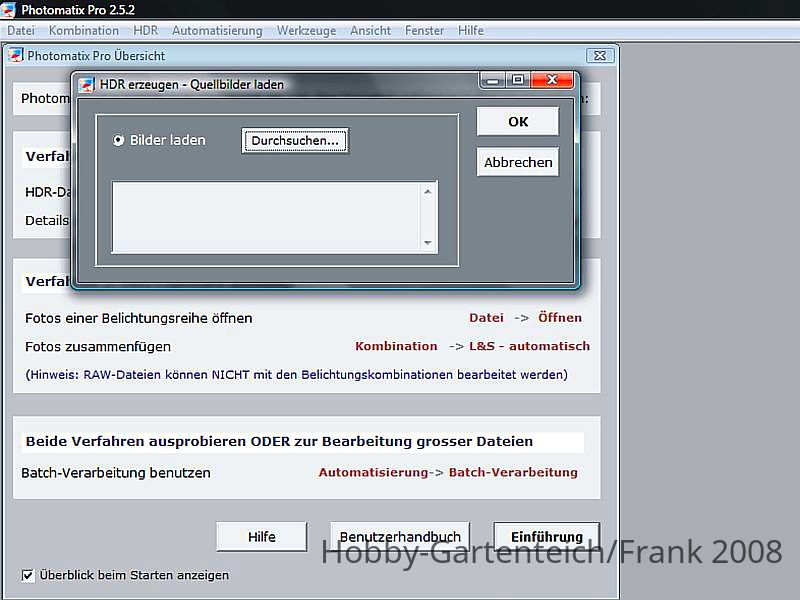Open the Hilfe menu in menu bar
The height and width of the screenshot is (600, 800).
(x=470, y=31)
